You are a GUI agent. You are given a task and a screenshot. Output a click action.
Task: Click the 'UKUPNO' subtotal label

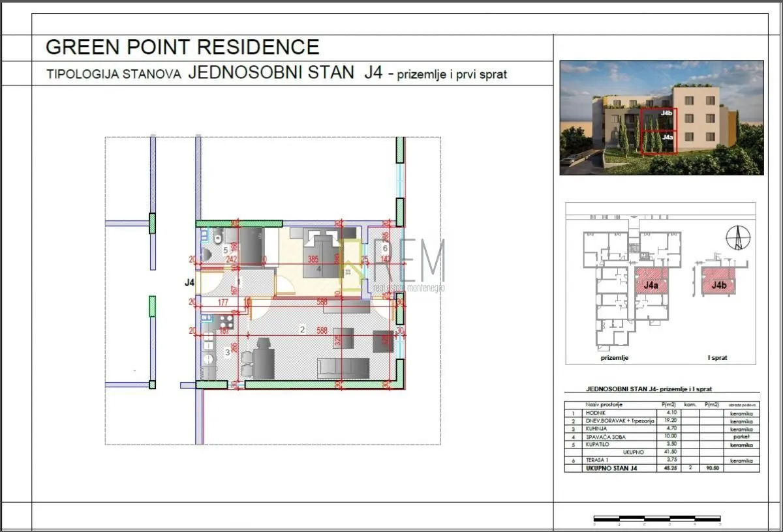pyautogui.click(x=634, y=452)
